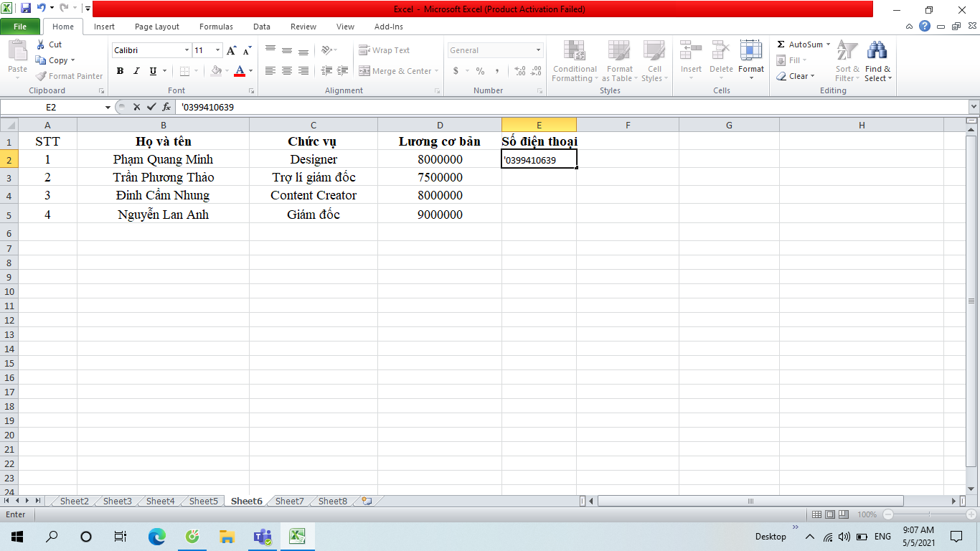Apply accounting dollar format
Viewport: 980px width, 551px height.
click(x=456, y=71)
